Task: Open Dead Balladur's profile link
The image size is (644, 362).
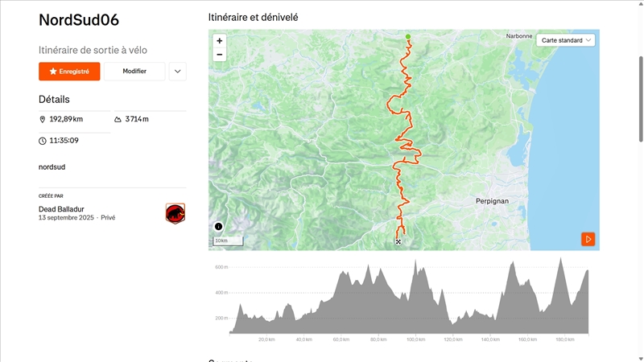Action: point(61,209)
